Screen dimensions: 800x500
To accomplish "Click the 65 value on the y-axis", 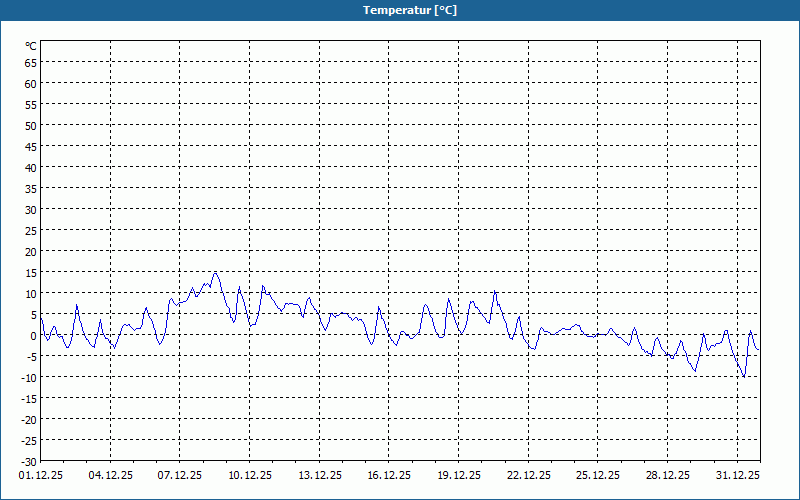I will pyautogui.click(x=31, y=63).
